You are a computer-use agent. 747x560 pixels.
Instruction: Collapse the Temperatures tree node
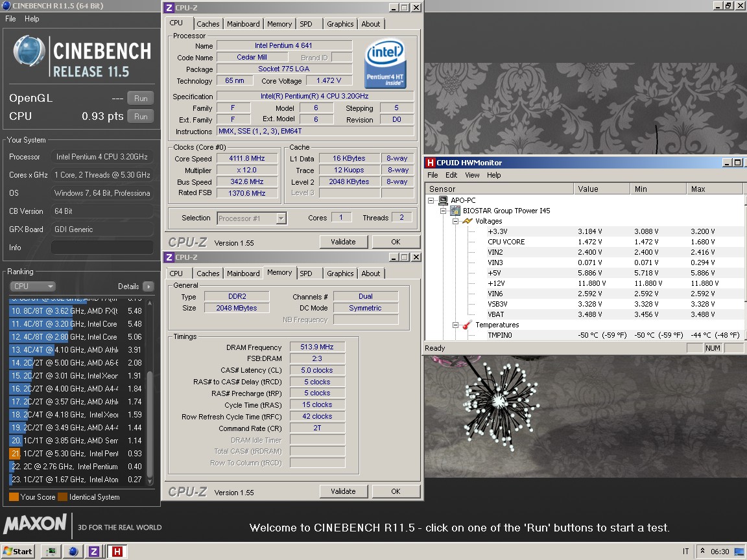point(455,325)
